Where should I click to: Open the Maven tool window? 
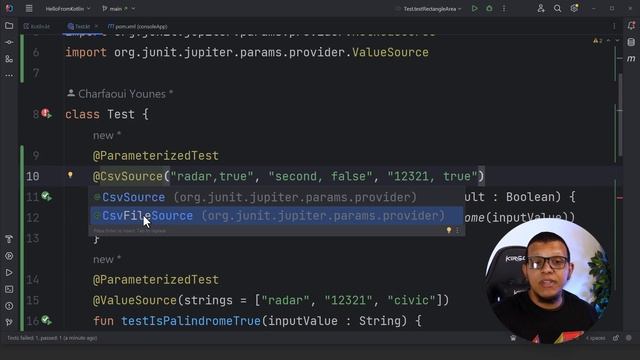631,59
